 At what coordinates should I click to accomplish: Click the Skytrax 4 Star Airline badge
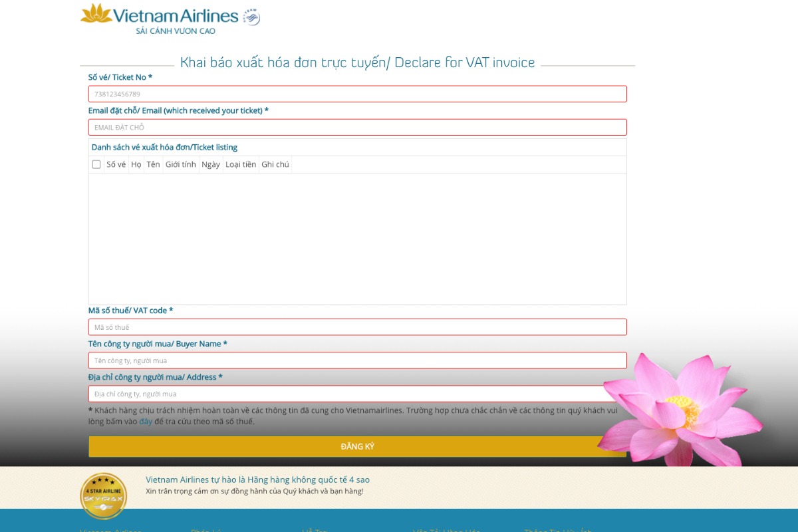[103, 496]
